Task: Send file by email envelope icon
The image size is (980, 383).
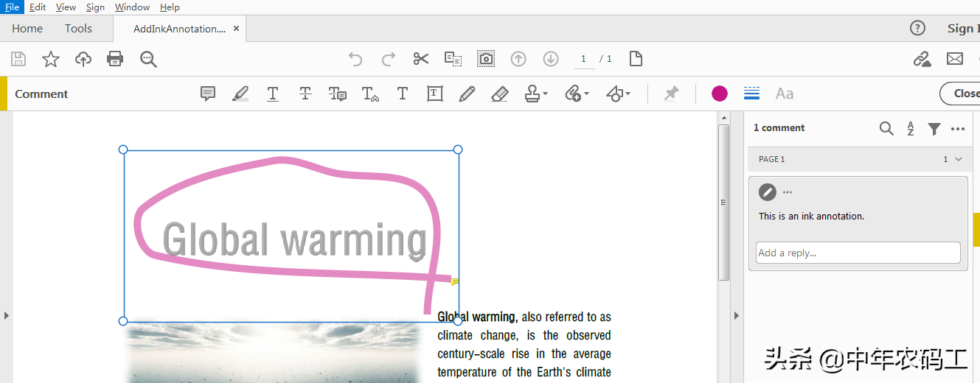Action: point(955,59)
